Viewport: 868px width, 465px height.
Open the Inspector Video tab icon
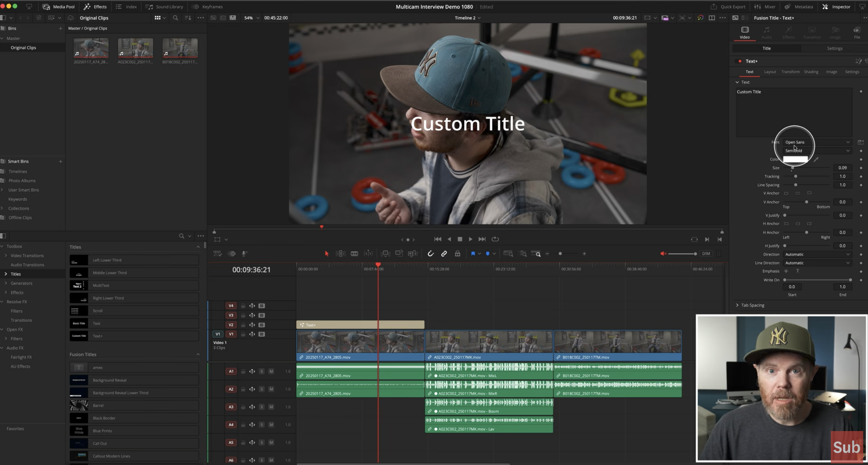[745, 32]
